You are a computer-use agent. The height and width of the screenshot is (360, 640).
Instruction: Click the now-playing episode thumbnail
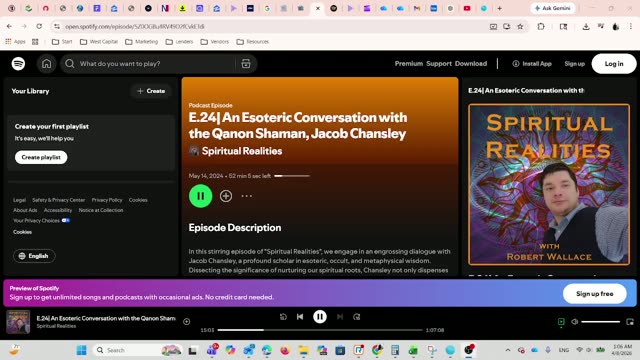point(18,322)
